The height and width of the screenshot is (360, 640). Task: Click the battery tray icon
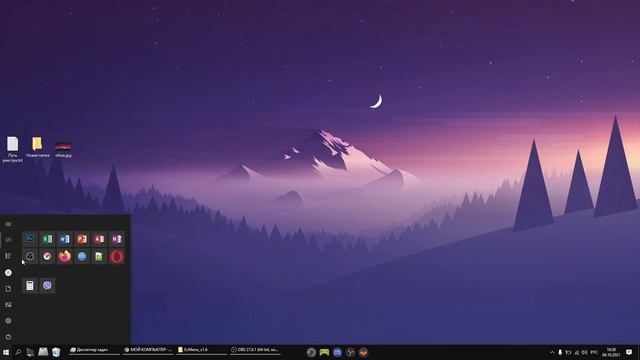(568, 352)
